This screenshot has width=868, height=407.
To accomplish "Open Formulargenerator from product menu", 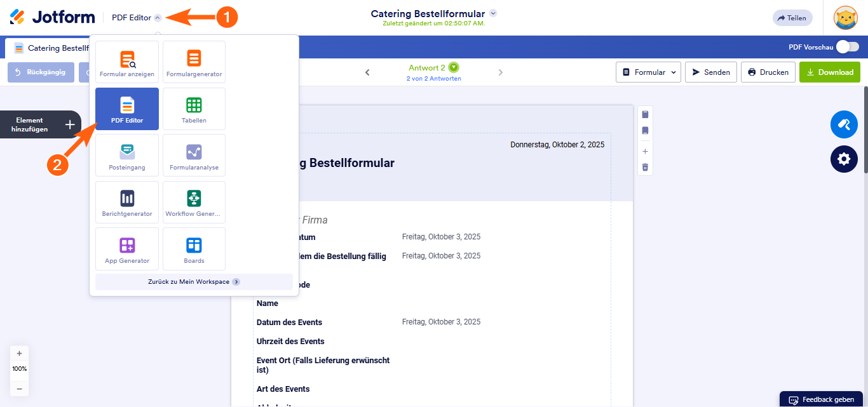I will [x=194, y=62].
